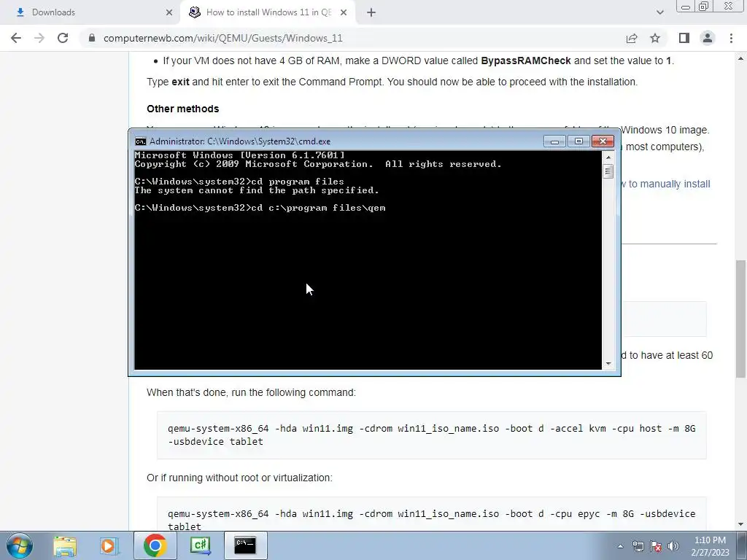The width and height of the screenshot is (747, 560).
Task: Open Chrome's three-dot menu
Action: click(x=731, y=38)
